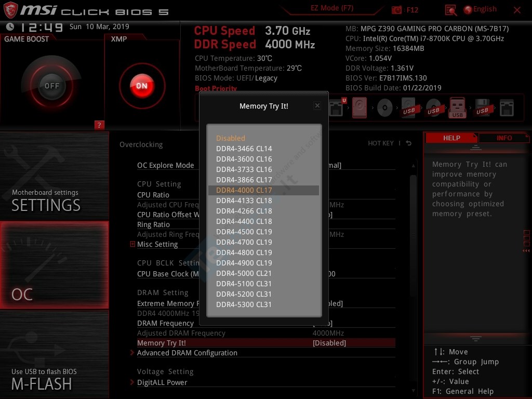Screen dimensions: 532x399
Task: Expand Advanced DRAM Configuration
Action: (x=187, y=353)
